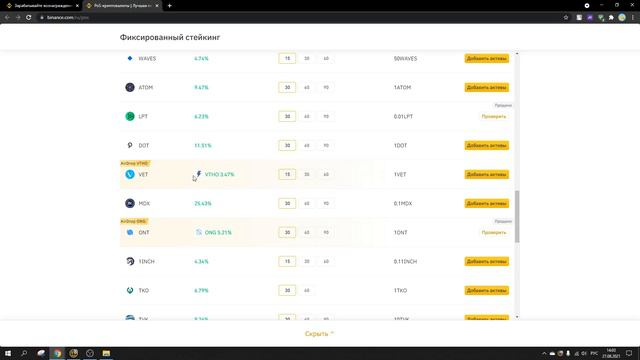This screenshot has height=360, width=640.
Task: Bookmark this page with the star icon
Action: click(566, 18)
